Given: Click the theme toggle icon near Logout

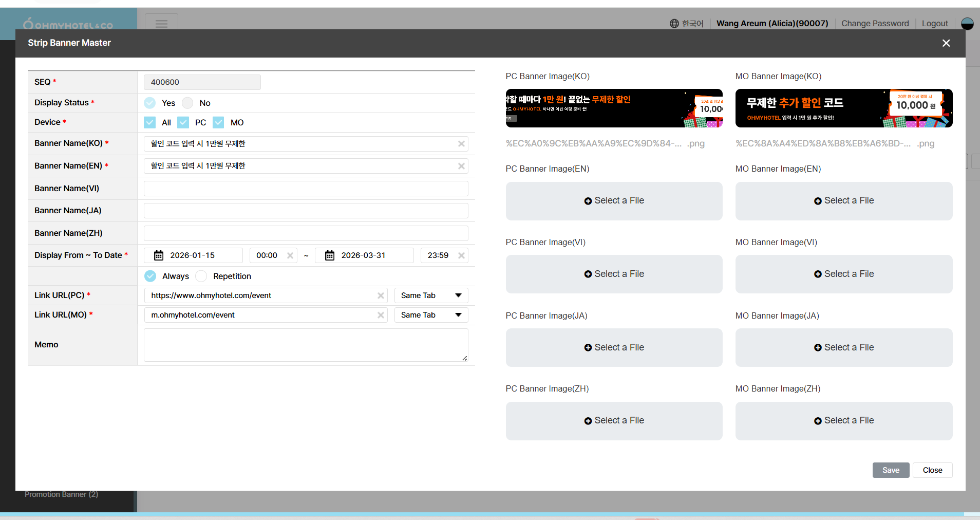Looking at the screenshot, I should click(x=967, y=24).
